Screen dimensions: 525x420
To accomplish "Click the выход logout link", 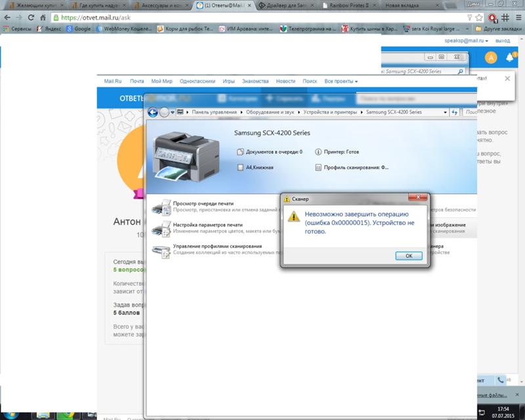I will [x=503, y=41].
